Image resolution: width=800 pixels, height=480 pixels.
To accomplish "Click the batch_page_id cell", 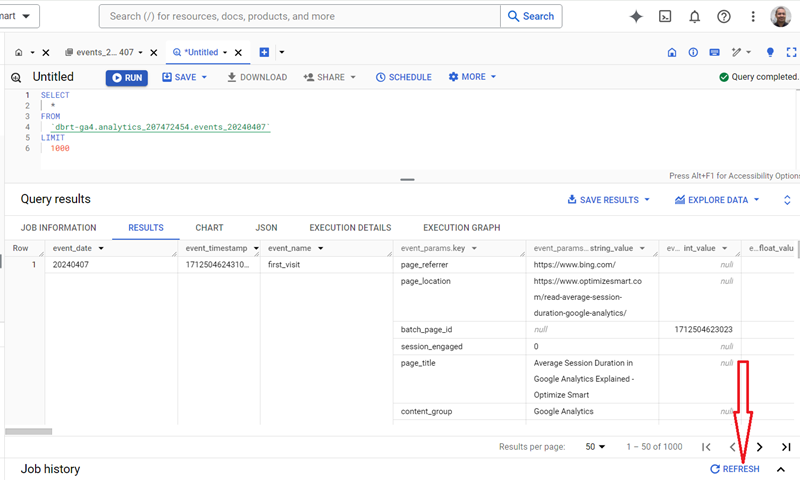I will coord(427,330).
